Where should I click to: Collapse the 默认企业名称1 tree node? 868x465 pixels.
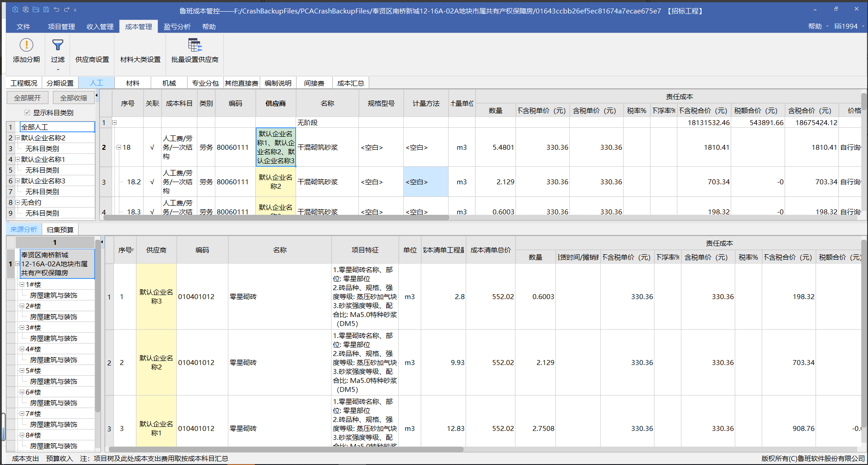tap(17, 159)
